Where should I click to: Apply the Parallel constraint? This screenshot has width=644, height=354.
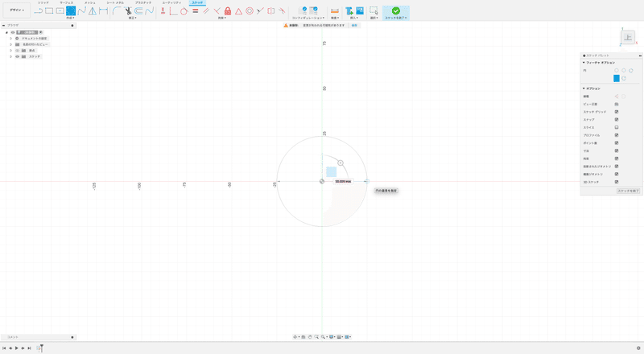[x=206, y=11]
